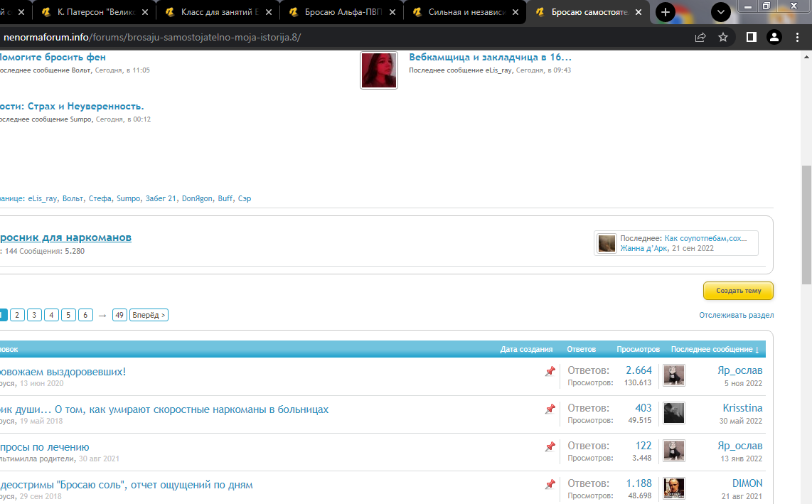Open a new tab with the plus button
Screen dimensions: 812x504
666,12
